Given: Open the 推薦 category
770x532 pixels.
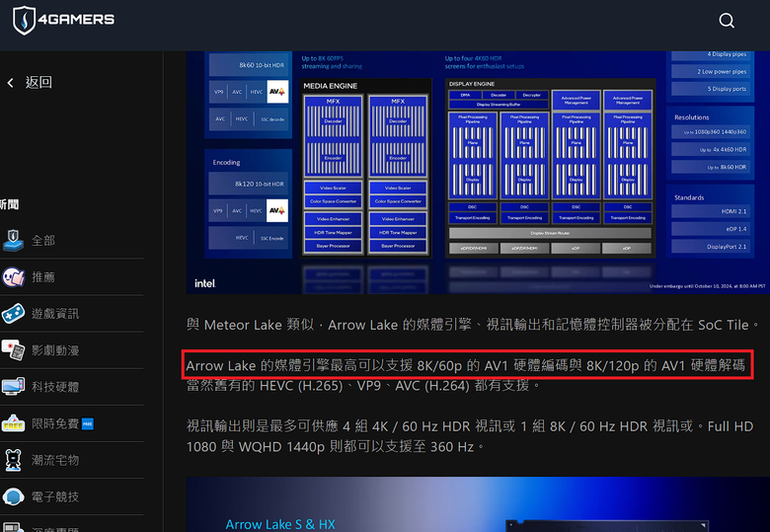Looking at the screenshot, I should (43, 277).
